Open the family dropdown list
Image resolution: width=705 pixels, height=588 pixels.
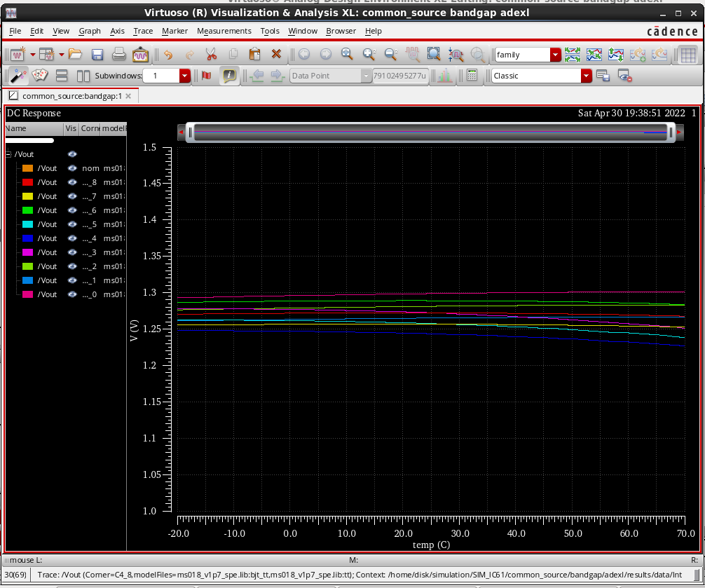tap(556, 55)
